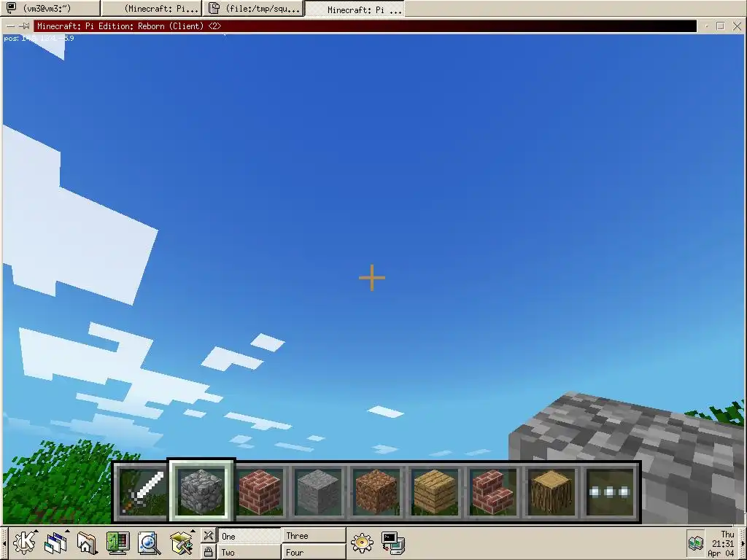Select the brick stairs hotbar slot

pos(493,491)
